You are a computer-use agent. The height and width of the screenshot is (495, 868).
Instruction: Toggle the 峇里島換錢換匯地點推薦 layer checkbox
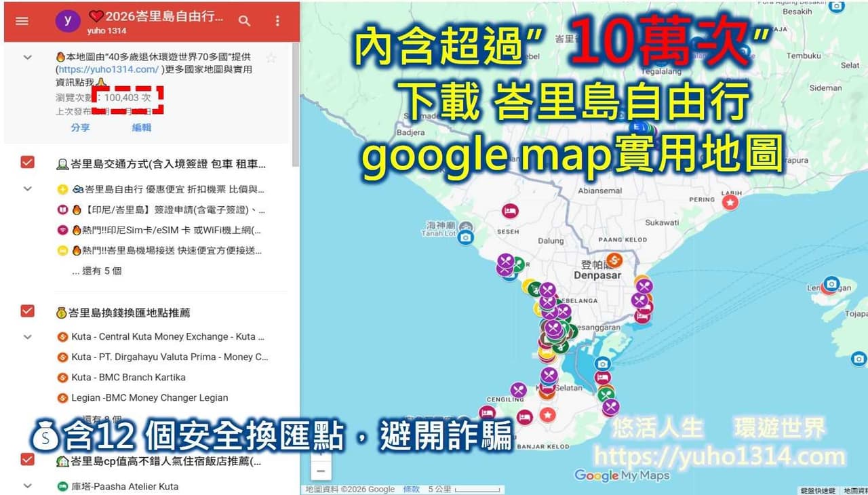[27, 311]
